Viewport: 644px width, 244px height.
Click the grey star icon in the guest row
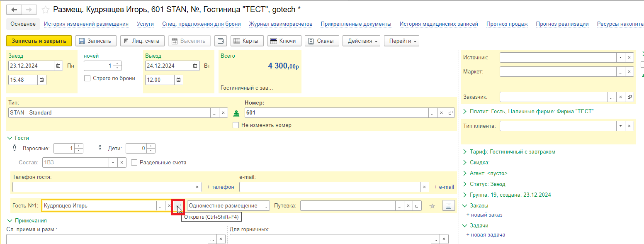pyautogui.click(x=432, y=206)
